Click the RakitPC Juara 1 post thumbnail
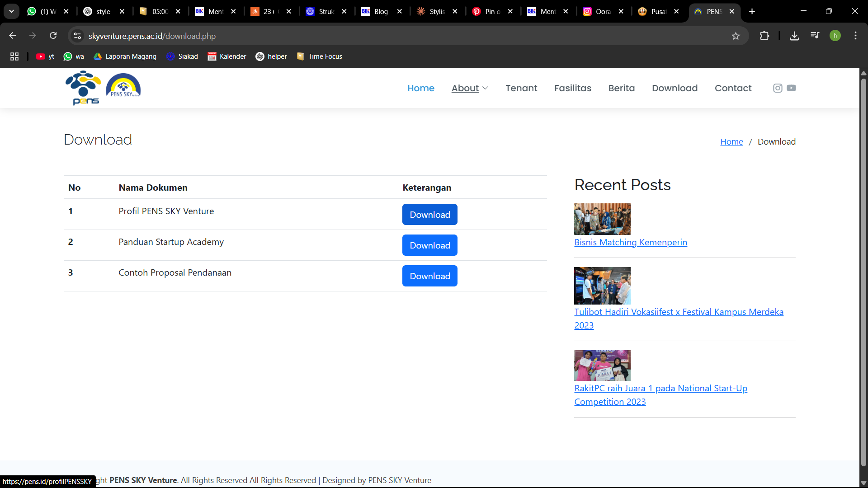868x488 pixels. [602, 366]
